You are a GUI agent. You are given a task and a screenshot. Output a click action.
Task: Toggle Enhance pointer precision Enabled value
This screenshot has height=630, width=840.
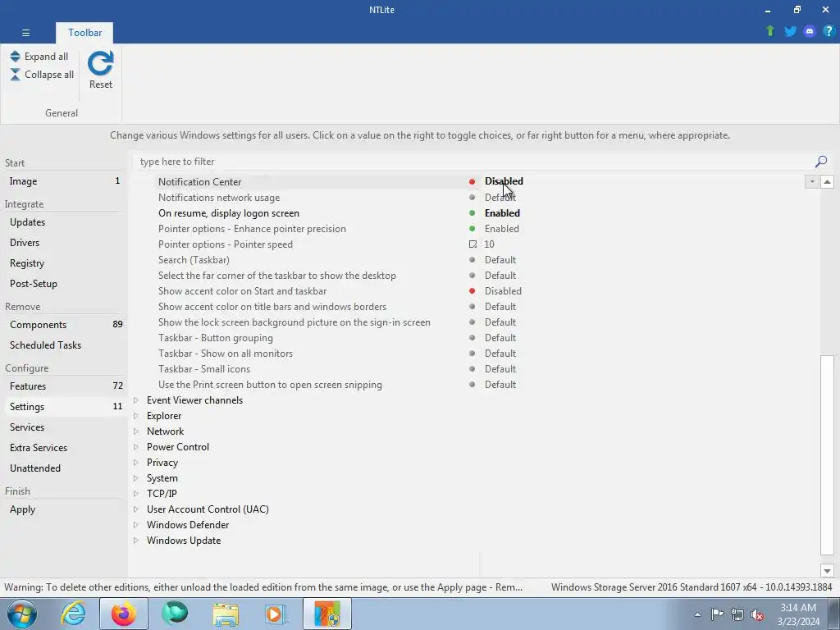[501, 229]
